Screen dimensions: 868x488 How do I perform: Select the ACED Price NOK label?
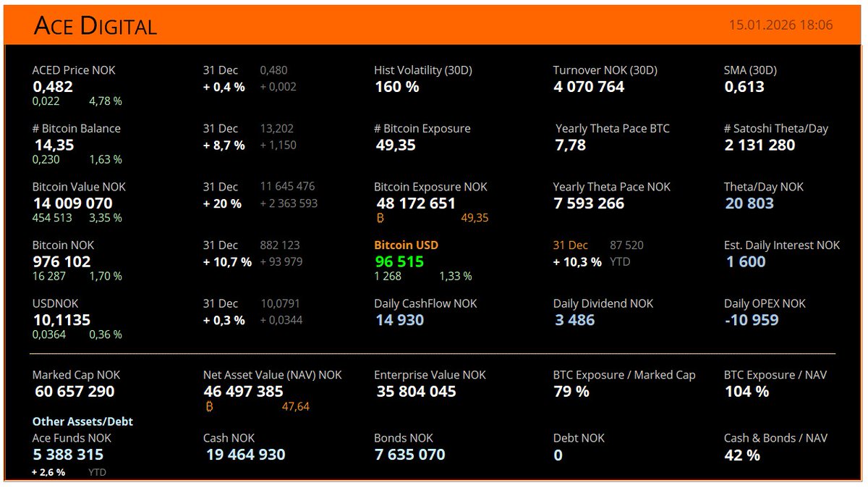(74, 70)
